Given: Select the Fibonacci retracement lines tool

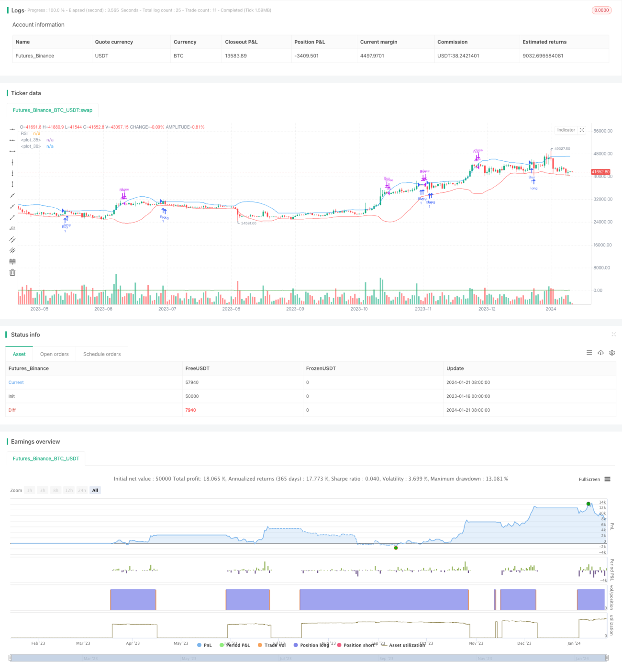Looking at the screenshot, I should 12,261.
